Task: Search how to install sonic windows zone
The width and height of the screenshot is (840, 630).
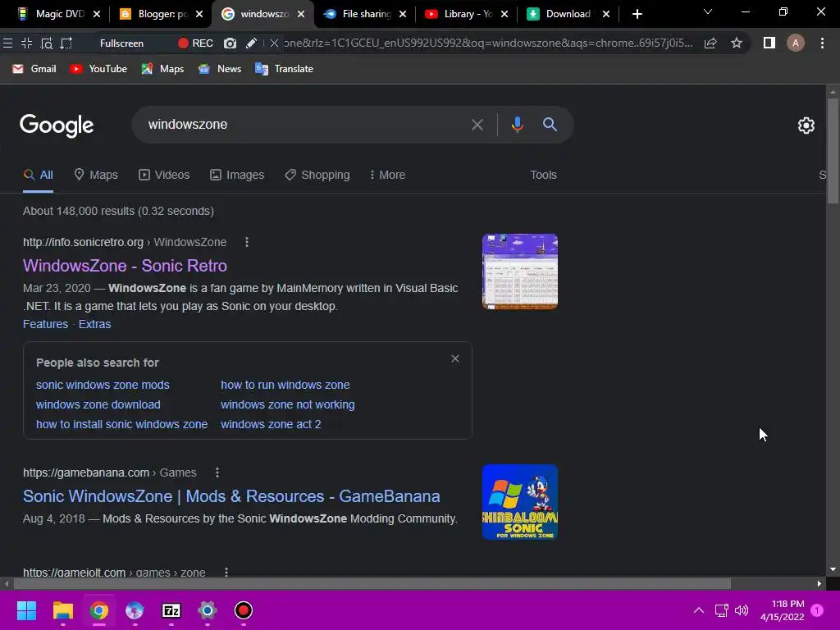Action: point(121,424)
